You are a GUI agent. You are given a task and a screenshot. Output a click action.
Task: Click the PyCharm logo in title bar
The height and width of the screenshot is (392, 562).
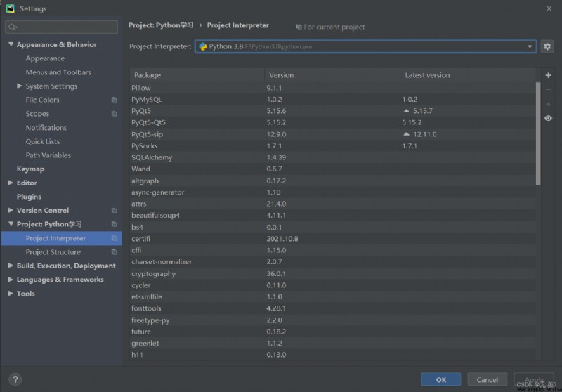[10, 8]
